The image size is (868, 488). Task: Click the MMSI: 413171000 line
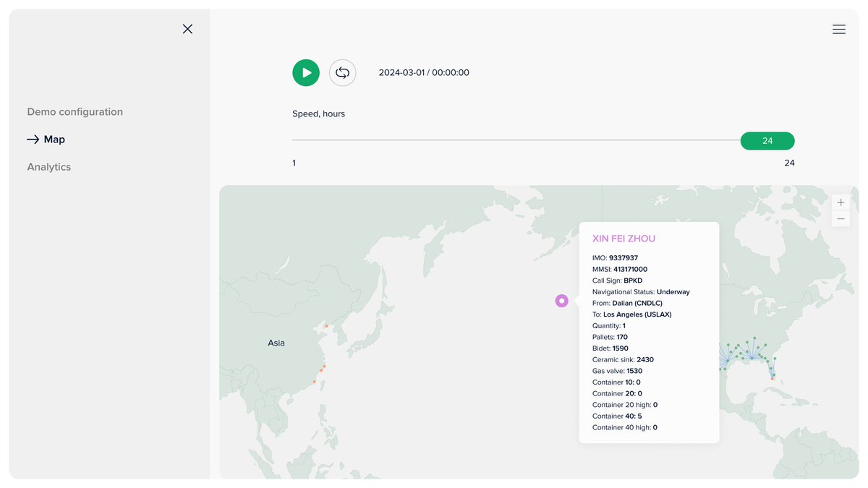pos(620,269)
